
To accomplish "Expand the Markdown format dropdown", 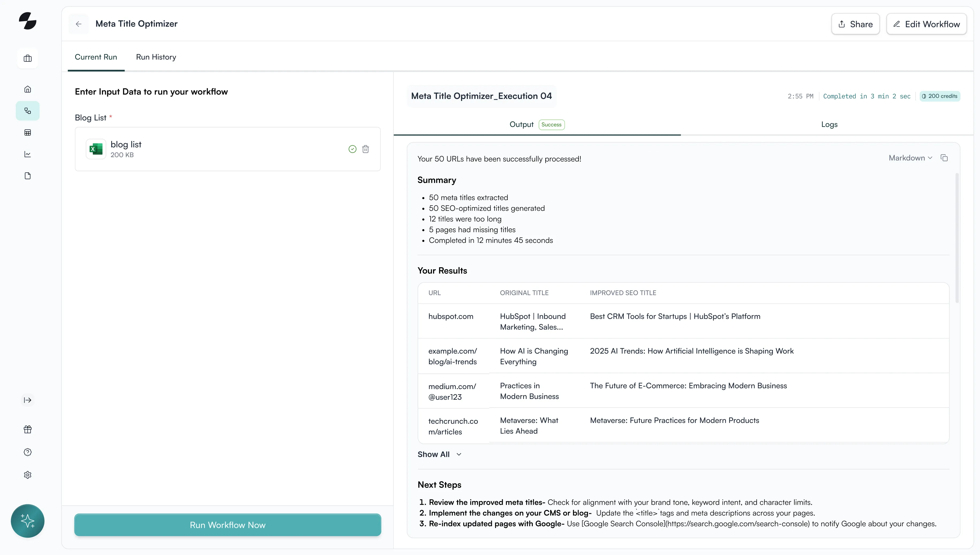I will tap(910, 157).
